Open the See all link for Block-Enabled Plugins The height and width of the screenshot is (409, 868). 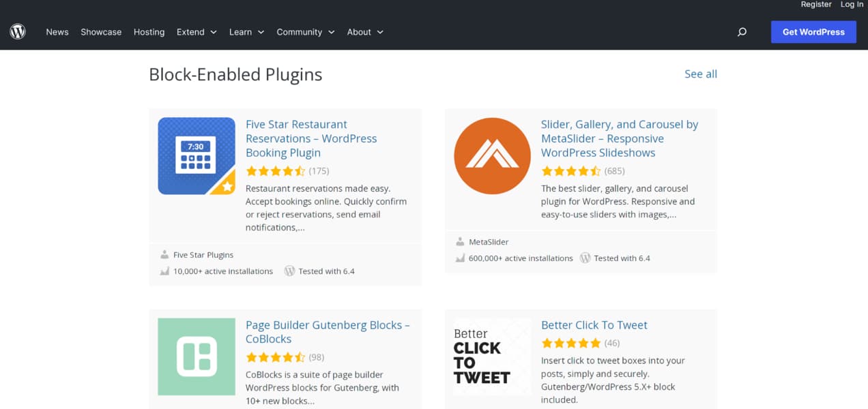[x=700, y=74]
